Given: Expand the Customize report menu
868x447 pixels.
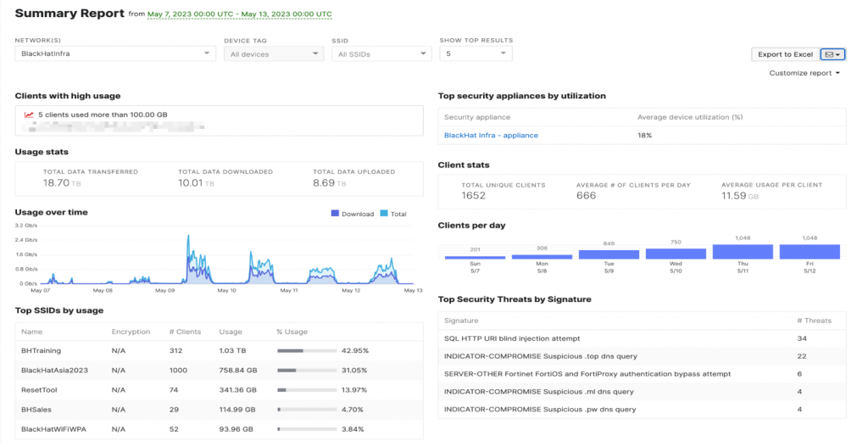Looking at the screenshot, I should 804,73.
